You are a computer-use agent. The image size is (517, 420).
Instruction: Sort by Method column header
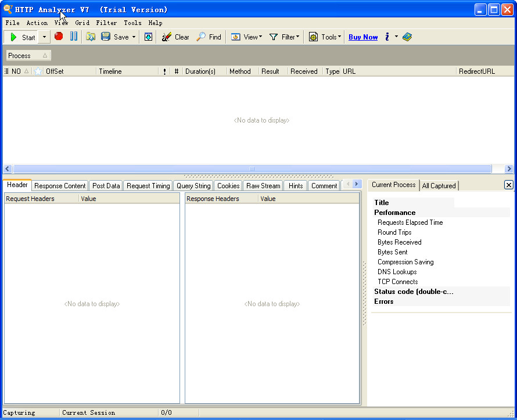243,71
